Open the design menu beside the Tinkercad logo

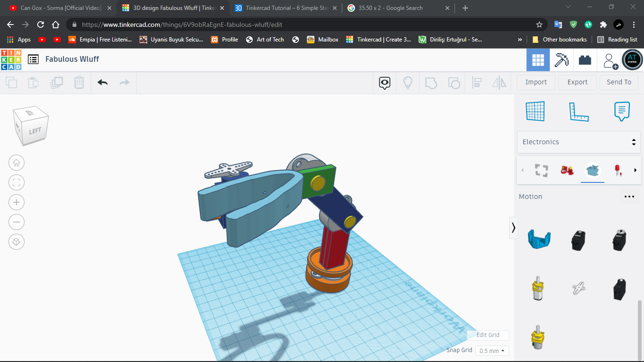pos(33,59)
